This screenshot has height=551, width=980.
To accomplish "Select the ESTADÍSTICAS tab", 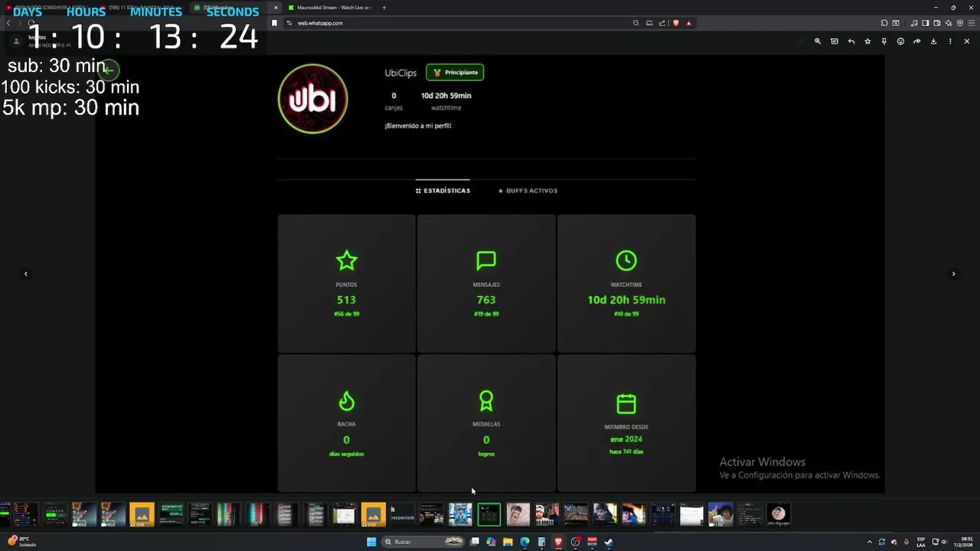I will pos(443,191).
